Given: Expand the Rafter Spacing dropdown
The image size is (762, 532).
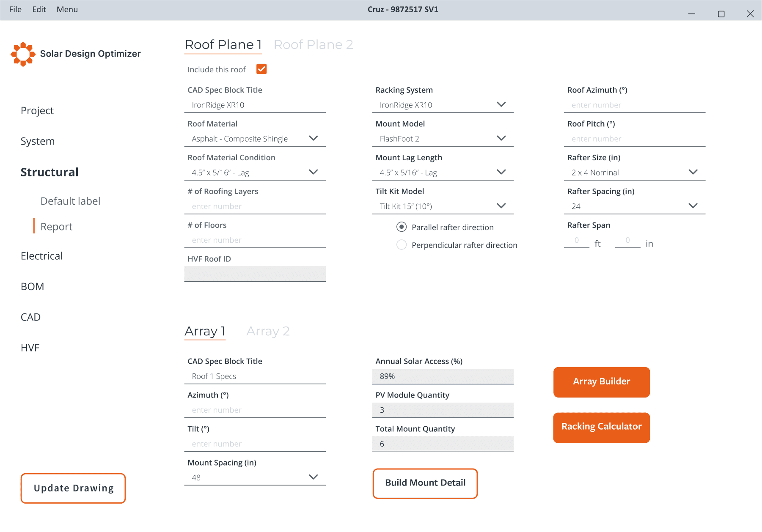Looking at the screenshot, I should (x=634, y=206).
